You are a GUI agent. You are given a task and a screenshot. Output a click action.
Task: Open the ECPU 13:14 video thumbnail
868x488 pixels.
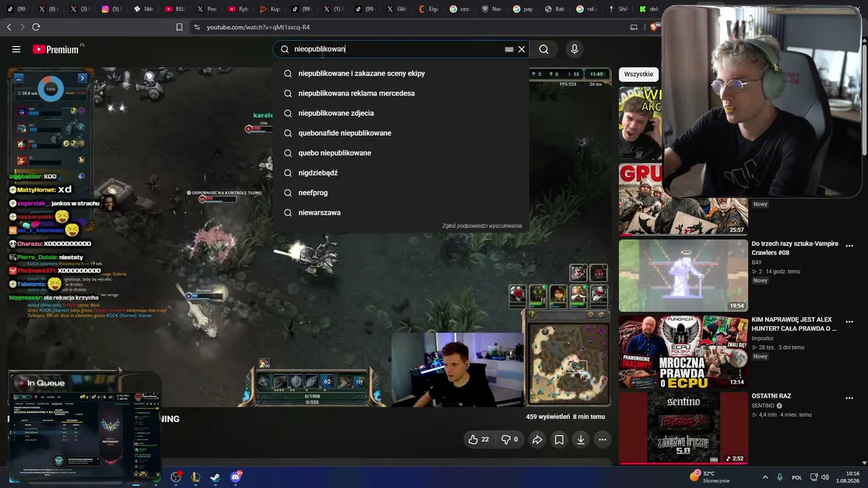point(684,352)
